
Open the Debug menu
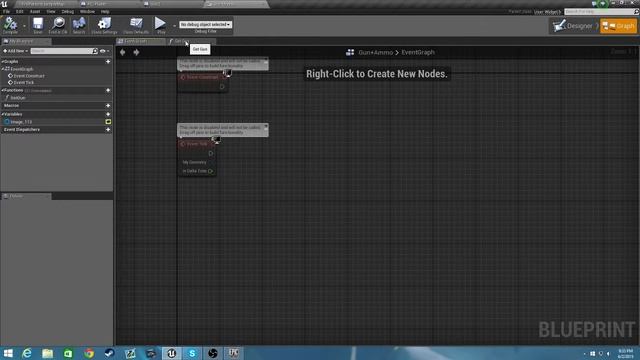[68, 11]
